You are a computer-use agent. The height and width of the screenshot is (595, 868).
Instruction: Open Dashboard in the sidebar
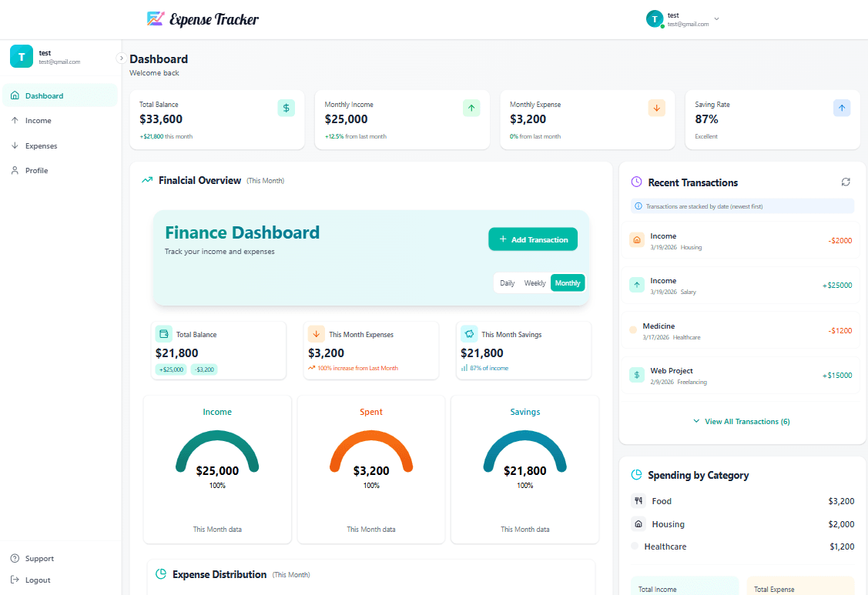pos(60,95)
